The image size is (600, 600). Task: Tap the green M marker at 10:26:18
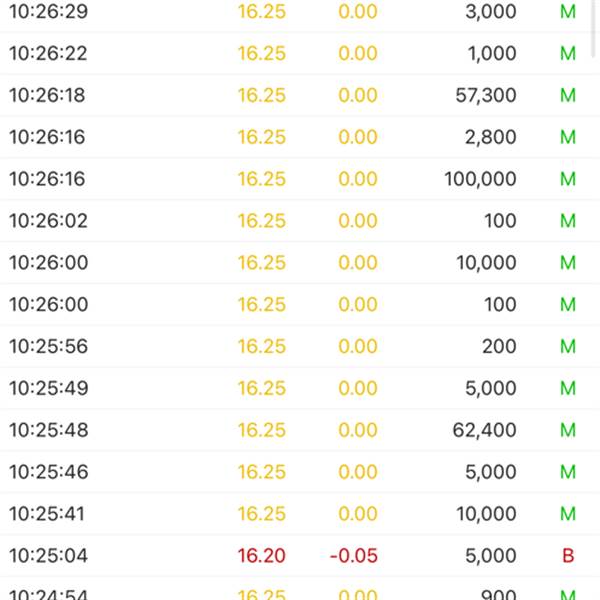(x=568, y=96)
